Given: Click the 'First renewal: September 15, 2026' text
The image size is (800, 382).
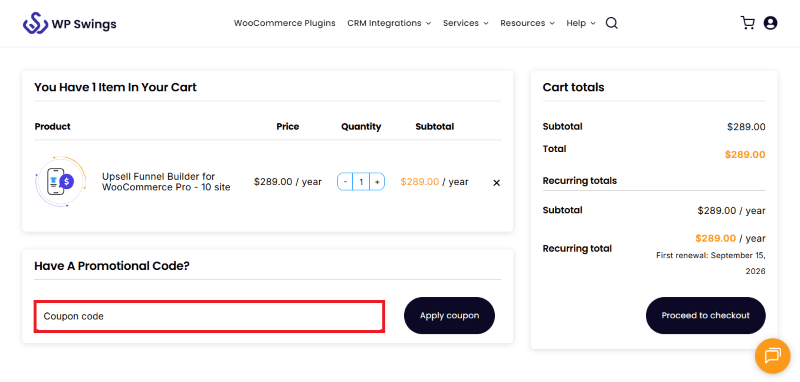Looking at the screenshot, I should pyautogui.click(x=711, y=263).
